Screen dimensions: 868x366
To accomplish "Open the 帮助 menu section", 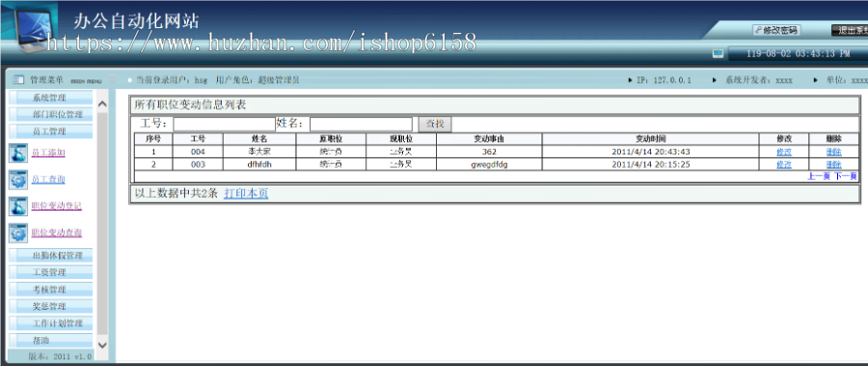I will tap(50, 340).
